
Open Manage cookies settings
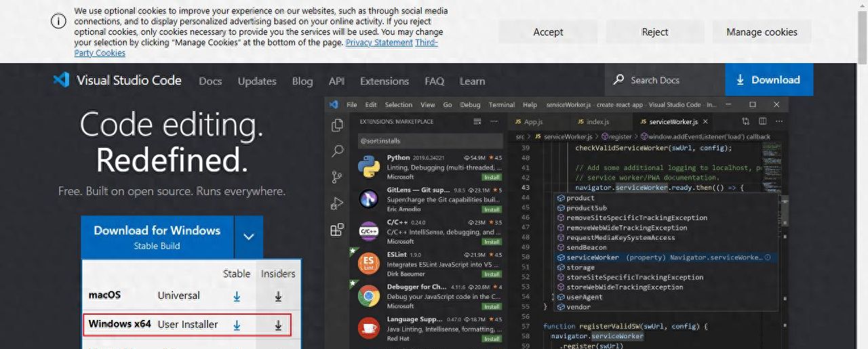point(762,32)
